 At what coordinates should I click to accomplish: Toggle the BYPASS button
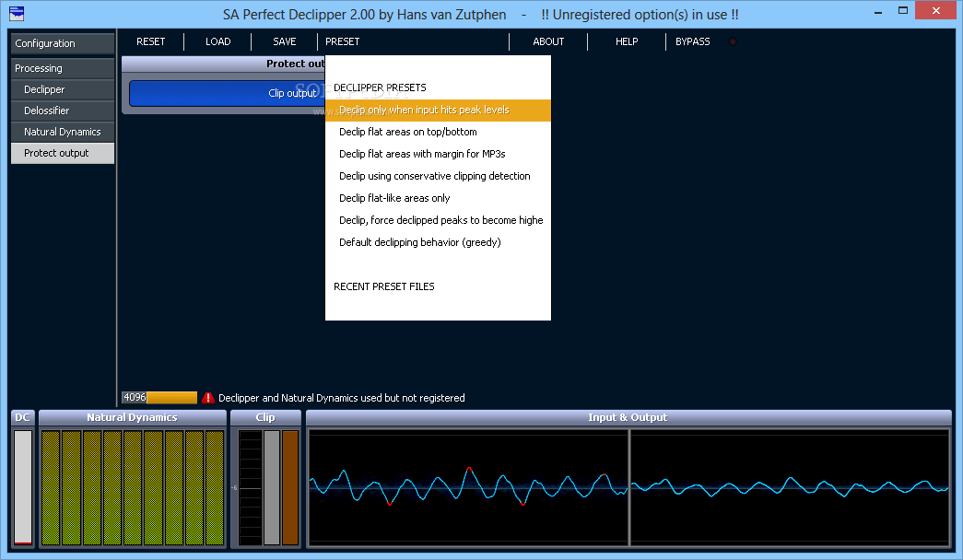tap(693, 41)
